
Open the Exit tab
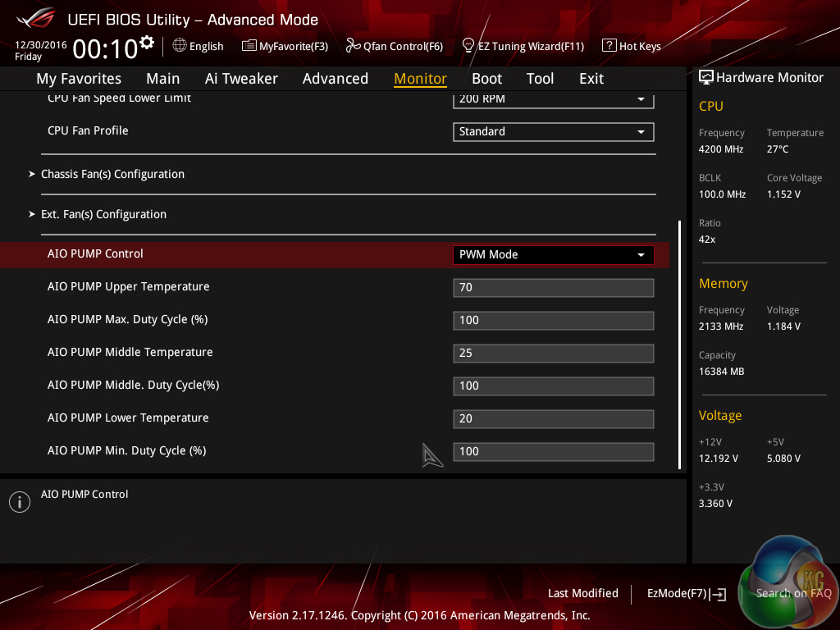591,79
